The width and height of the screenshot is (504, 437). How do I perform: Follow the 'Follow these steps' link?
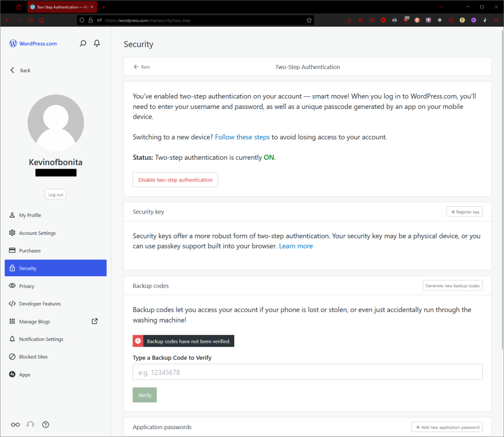(x=242, y=137)
